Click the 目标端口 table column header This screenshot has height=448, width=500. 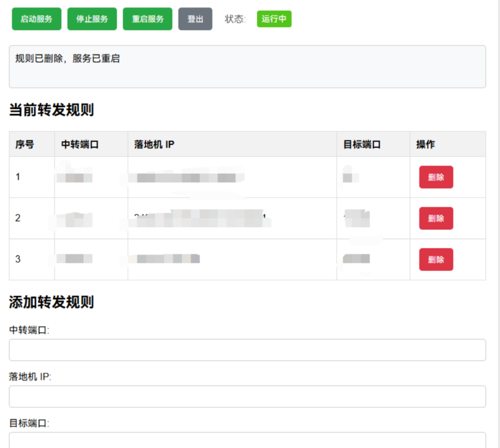[362, 144]
